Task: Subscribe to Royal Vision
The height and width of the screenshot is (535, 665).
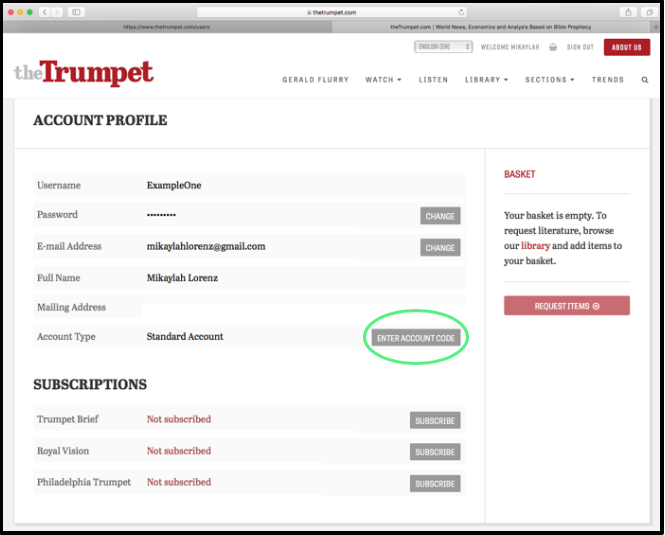Action: tap(435, 452)
